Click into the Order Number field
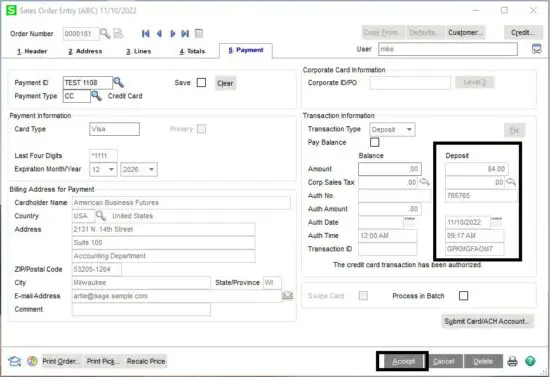 81,34
